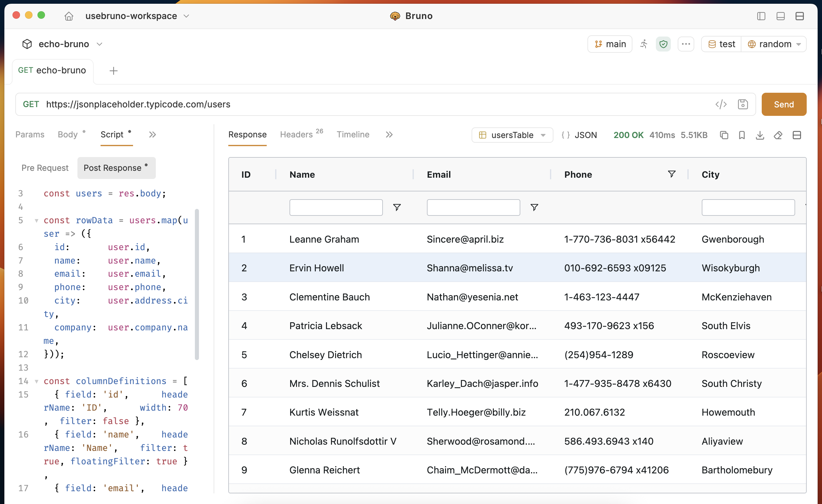Collapse the rowData code fold on line 5
Image resolution: width=822 pixels, height=504 pixels.
[x=36, y=220]
